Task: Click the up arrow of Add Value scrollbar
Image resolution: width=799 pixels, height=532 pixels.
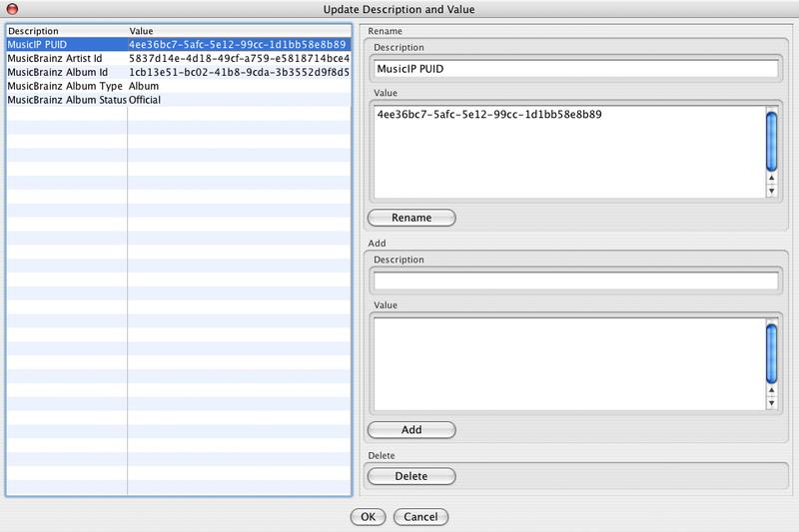Action: 771,390
